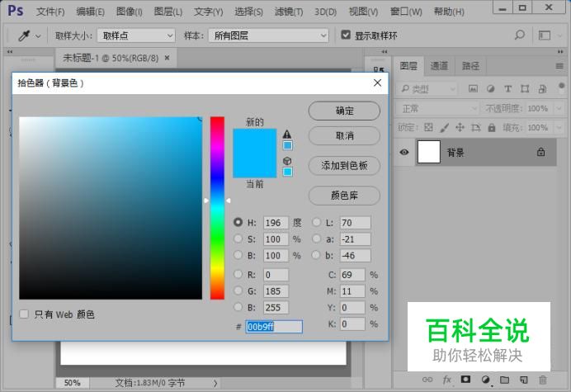This screenshot has height=392, width=571.
Task: Click lock transparent pixels icon
Action: pyautogui.click(x=428, y=127)
